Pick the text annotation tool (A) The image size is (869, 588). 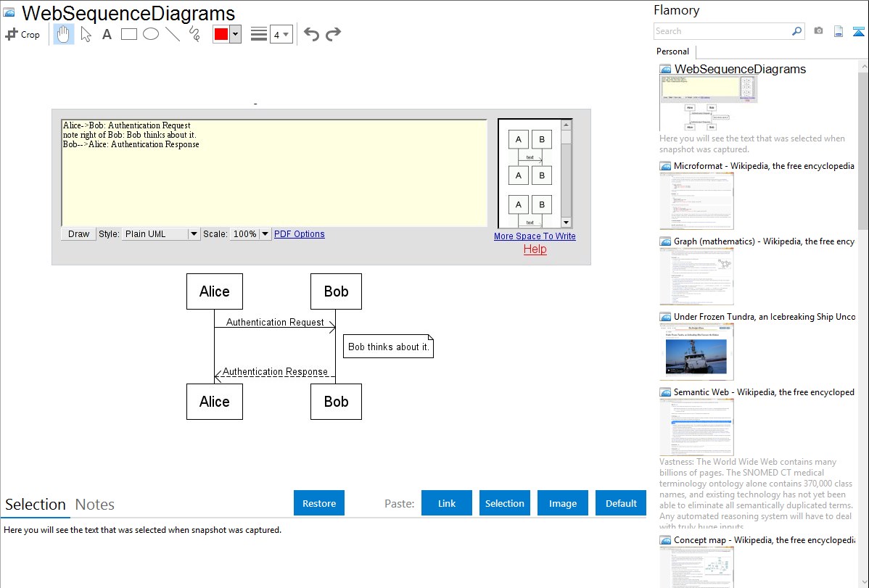[107, 34]
